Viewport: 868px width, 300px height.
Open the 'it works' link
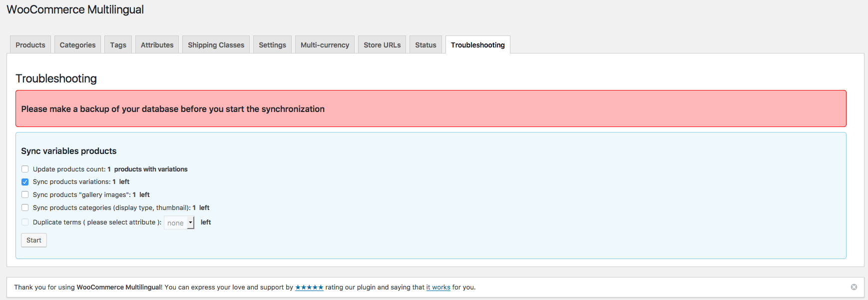[x=438, y=287]
